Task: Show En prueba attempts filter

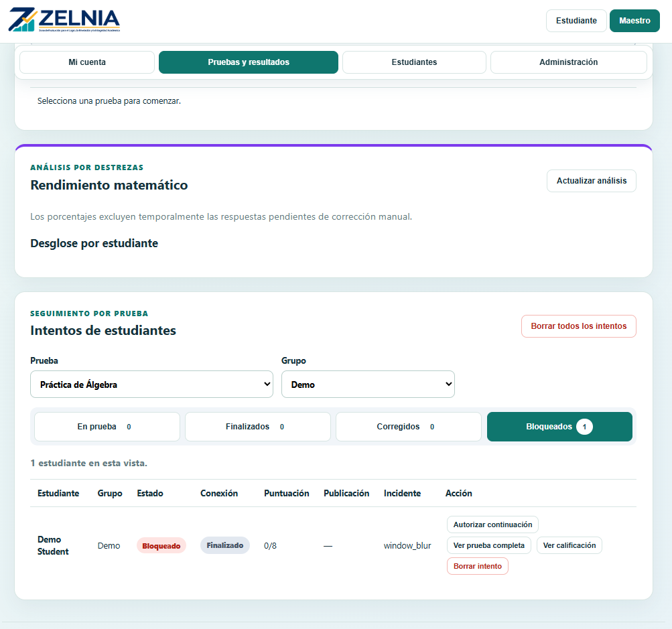Action: pos(107,427)
